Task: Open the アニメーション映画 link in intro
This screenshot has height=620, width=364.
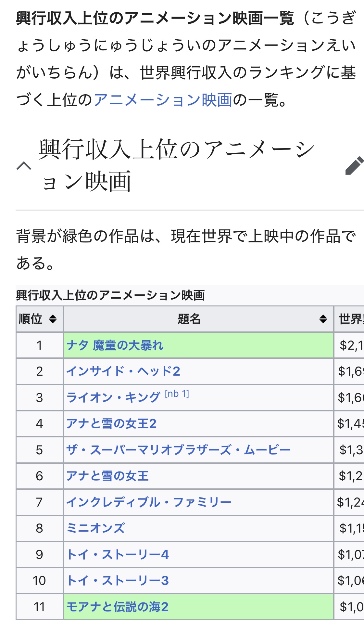Action: (x=163, y=100)
